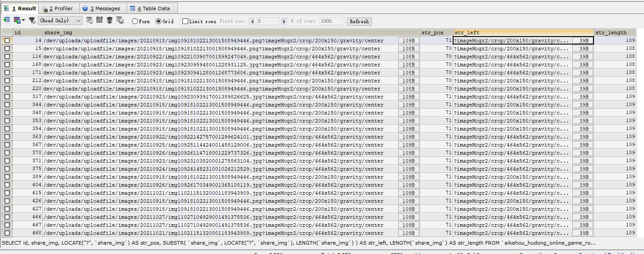644x254 pixels.
Task: Select the Grid view radio button
Action: (x=158, y=21)
